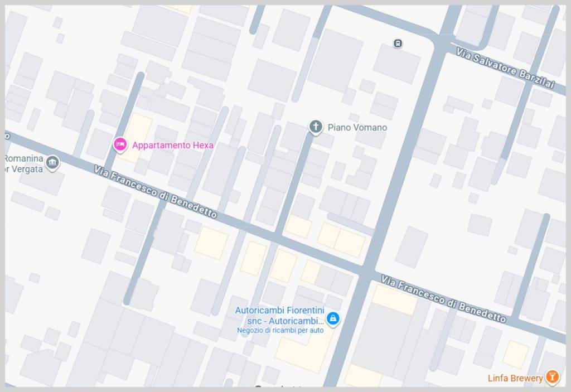Click the blue Autoricambi Fiorentini shopping pin
The height and width of the screenshot is (392, 571).
click(x=333, y=318)
